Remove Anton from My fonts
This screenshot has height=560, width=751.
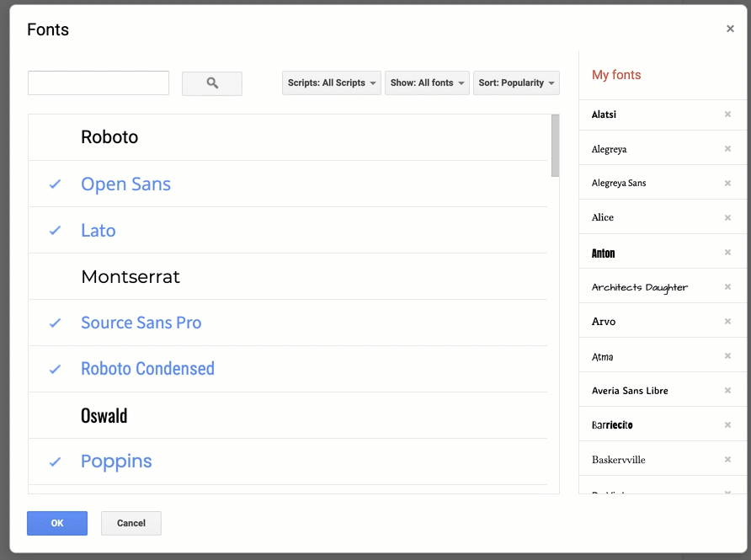(x=727, y=252)
